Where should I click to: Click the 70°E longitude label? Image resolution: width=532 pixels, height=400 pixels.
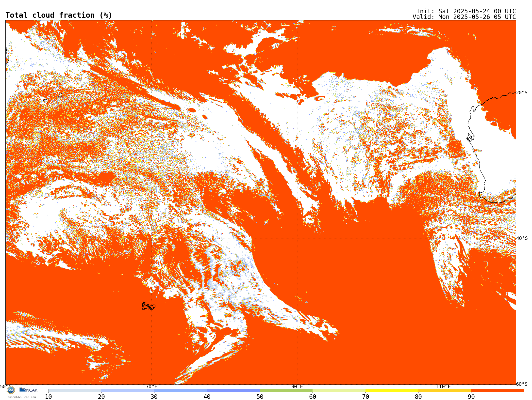pos(151,387)
